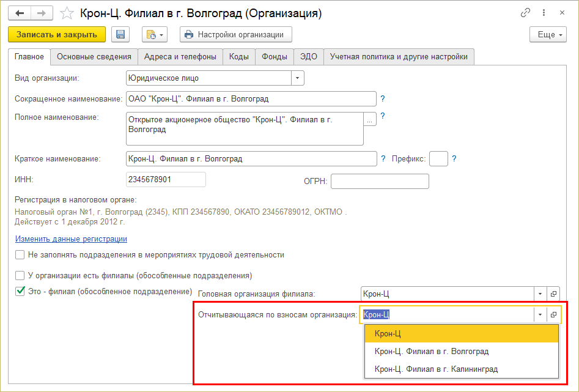Image resolution: width=579 pixels, height=392 pixels.
Task: Switch to the Адреса и телефоны tab
Action: [180, 57]
